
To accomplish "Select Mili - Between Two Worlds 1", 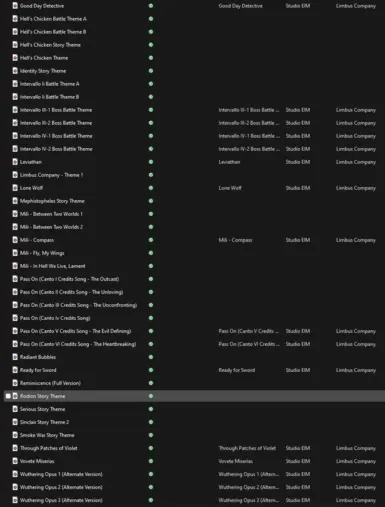I will pos(51,214).
